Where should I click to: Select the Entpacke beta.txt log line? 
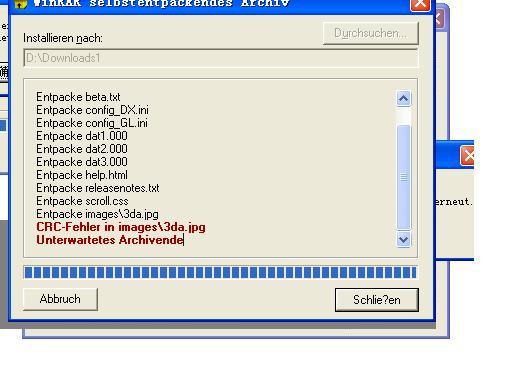[x=78, y=97]
